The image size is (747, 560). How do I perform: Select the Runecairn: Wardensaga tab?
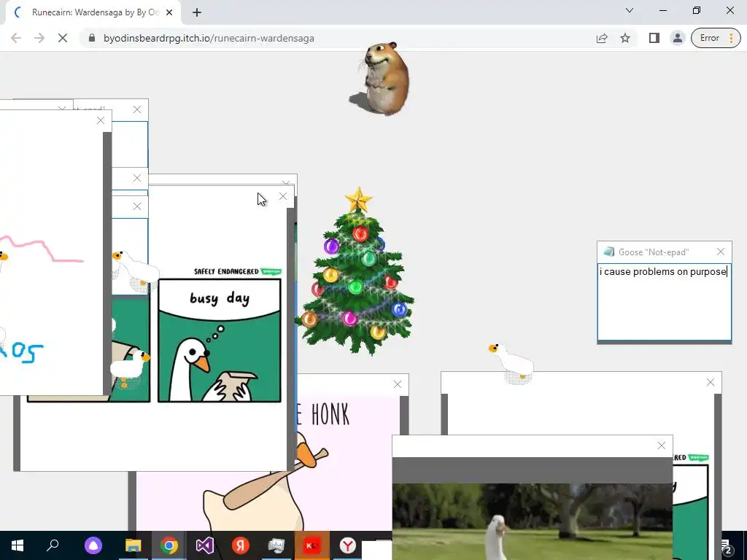coord(93,12)
